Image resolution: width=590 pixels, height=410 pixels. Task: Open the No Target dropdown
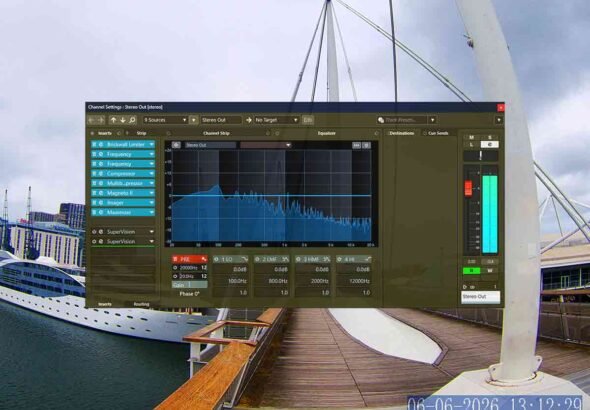click(277, 120)
